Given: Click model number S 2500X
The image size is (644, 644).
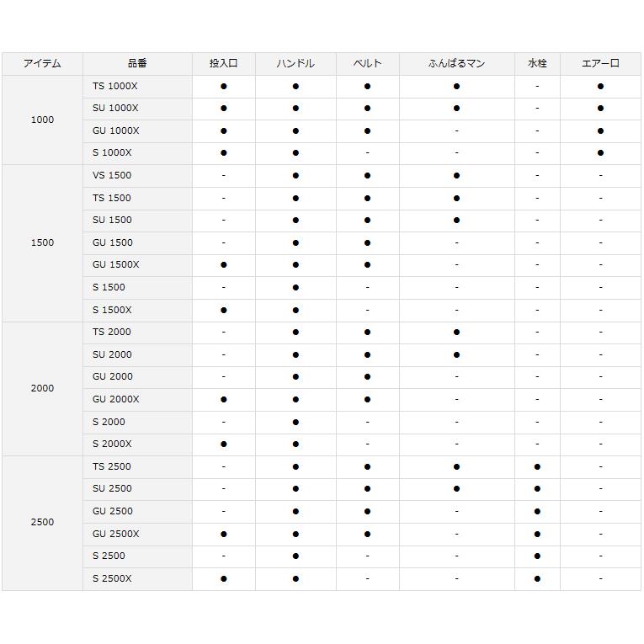Looking at the screenshot, I should coord(112,578).
